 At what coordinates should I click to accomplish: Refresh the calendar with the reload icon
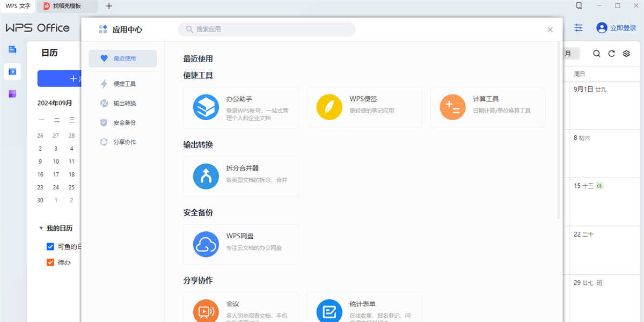point(611,54)
